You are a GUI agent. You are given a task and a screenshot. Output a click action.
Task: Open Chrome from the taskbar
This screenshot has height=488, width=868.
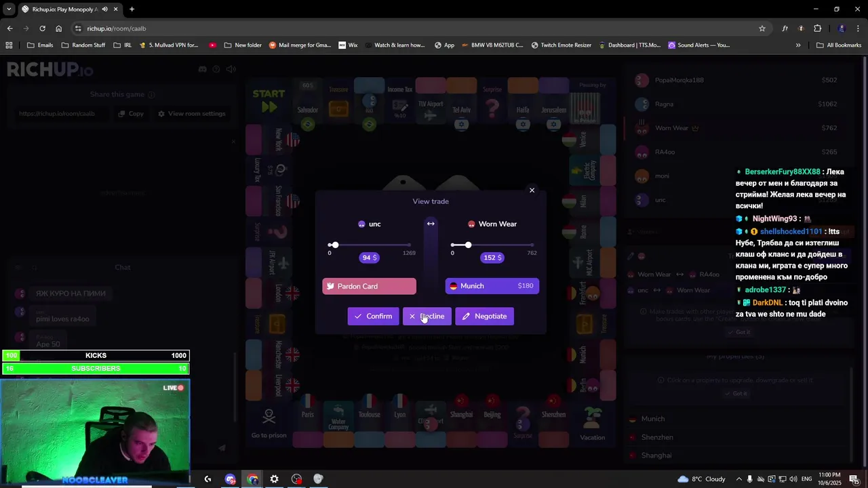(253, 479)
